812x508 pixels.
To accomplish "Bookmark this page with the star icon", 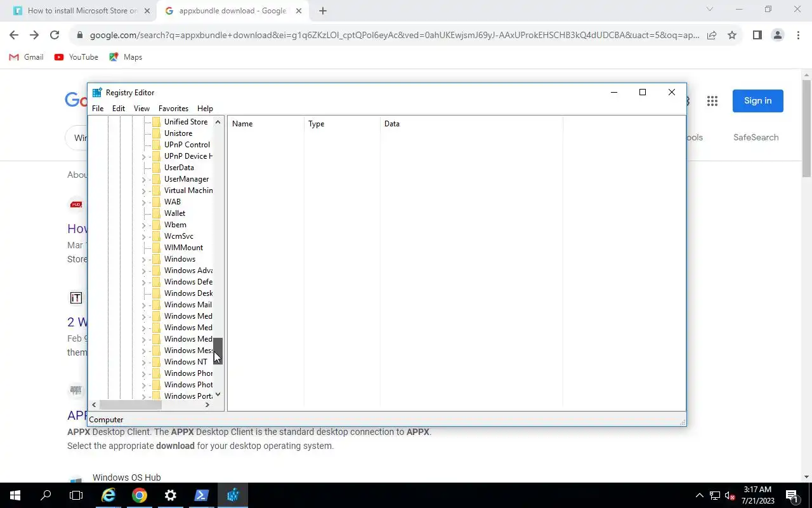I will click(732, 36).
